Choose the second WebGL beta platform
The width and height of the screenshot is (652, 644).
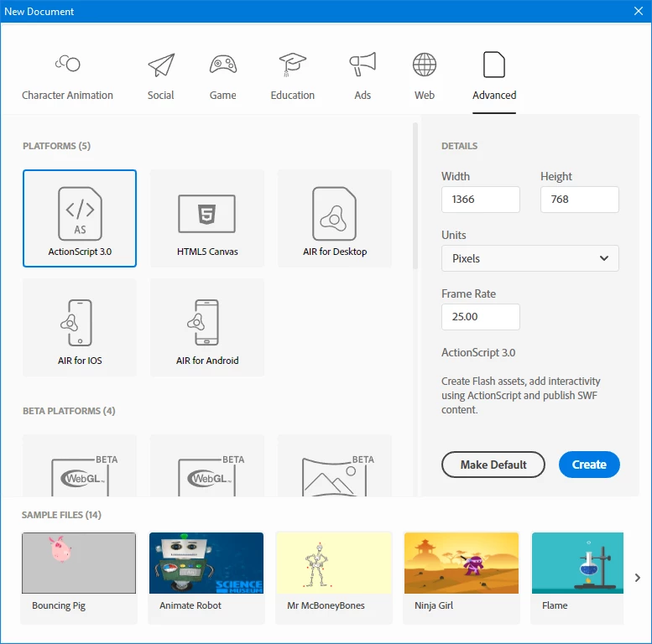tap(207, 465)
